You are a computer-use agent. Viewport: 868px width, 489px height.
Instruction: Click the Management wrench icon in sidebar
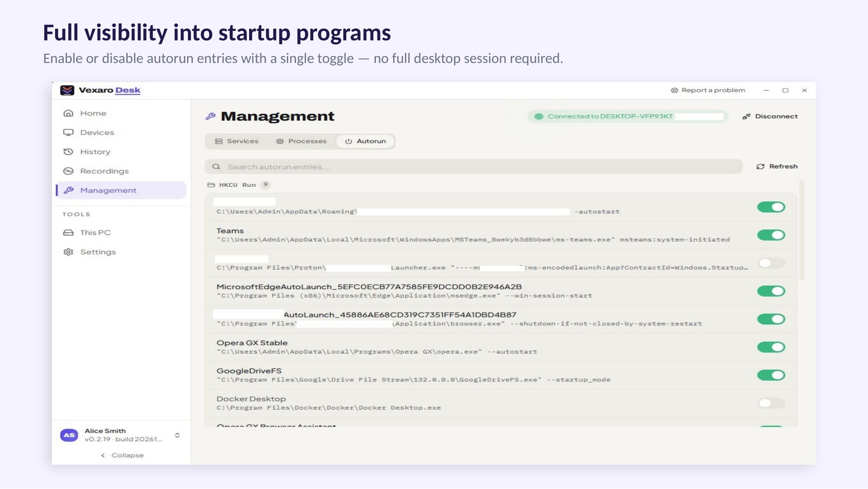coord(68,190)
